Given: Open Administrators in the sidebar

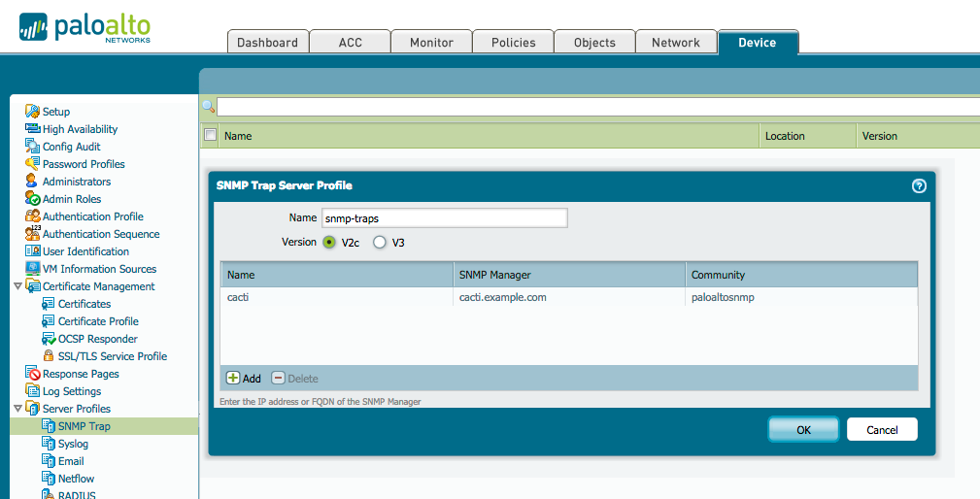Looking at the screenshot, I should pos(77,182).
